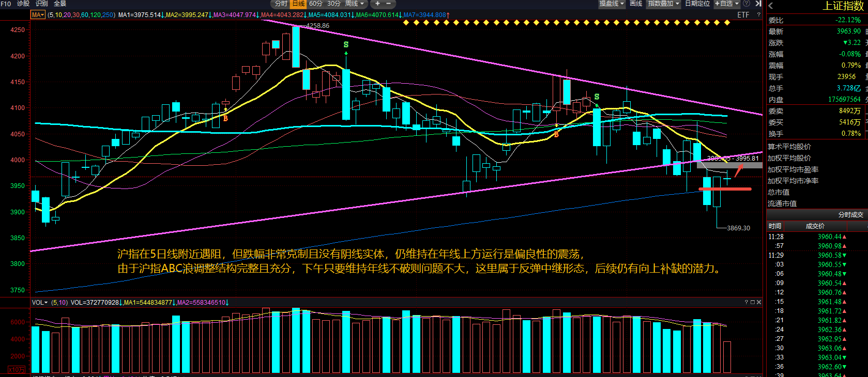Click the help question mark in toolbar
The image size is (868, 377).
tap(747, 4)
